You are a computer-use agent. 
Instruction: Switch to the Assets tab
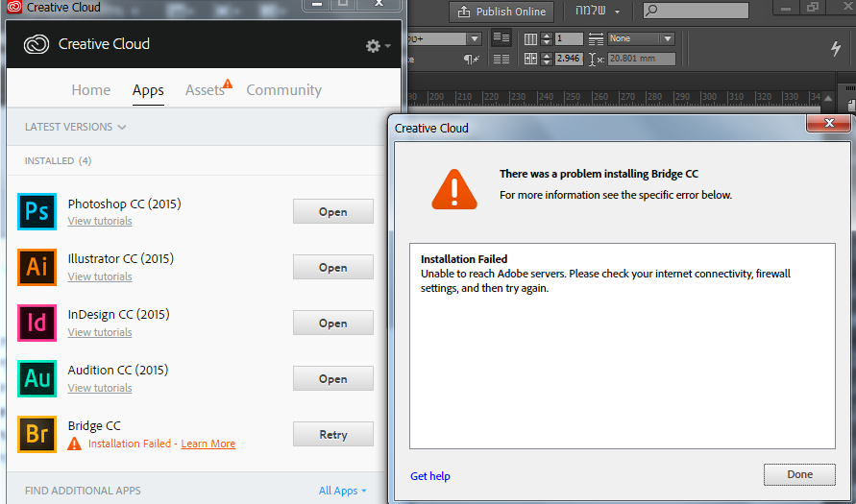tap(205, 90)
